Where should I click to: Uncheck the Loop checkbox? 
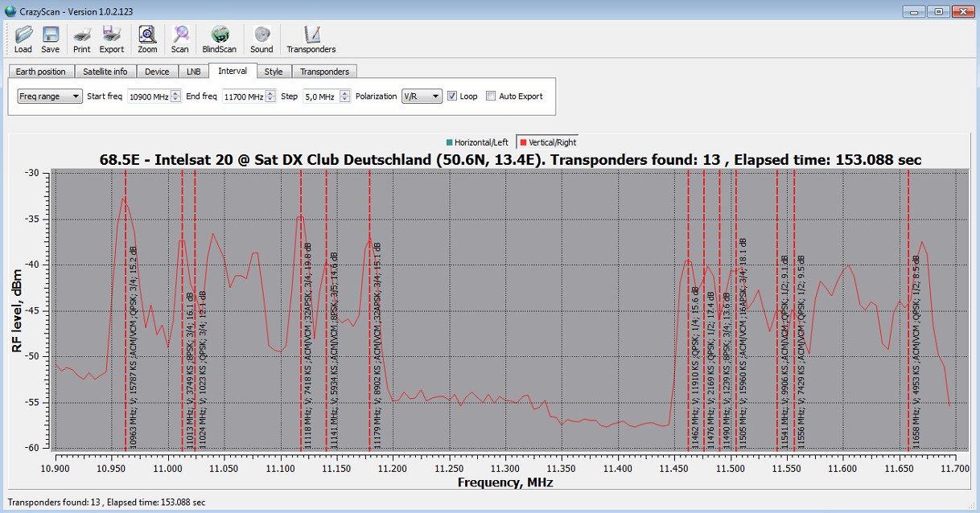[x=452, y=96]
